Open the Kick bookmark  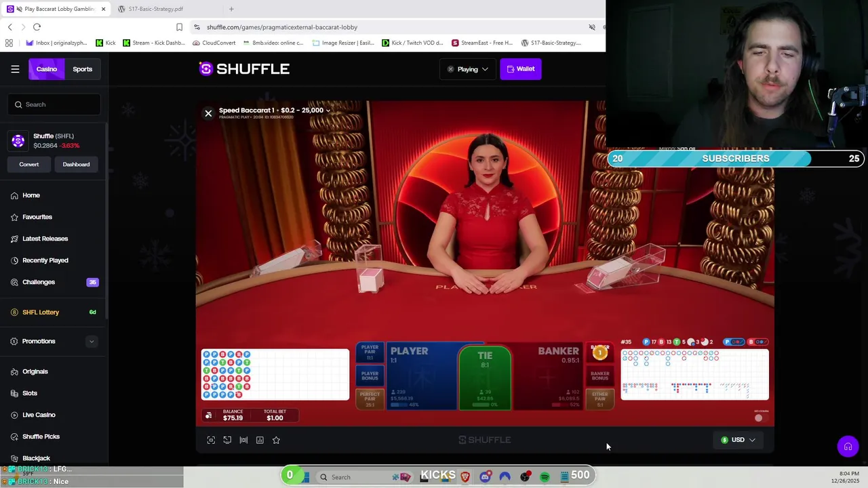105,43
